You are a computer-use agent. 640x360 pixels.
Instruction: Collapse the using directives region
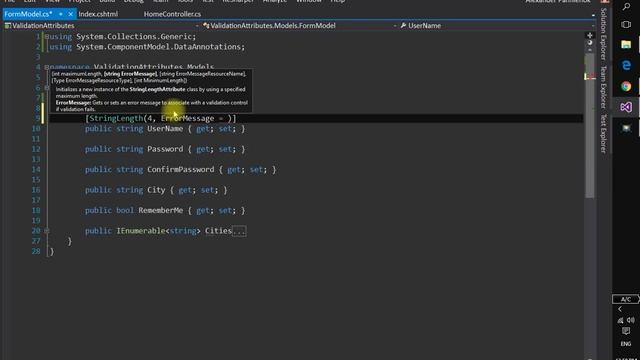tap(47, 37)
